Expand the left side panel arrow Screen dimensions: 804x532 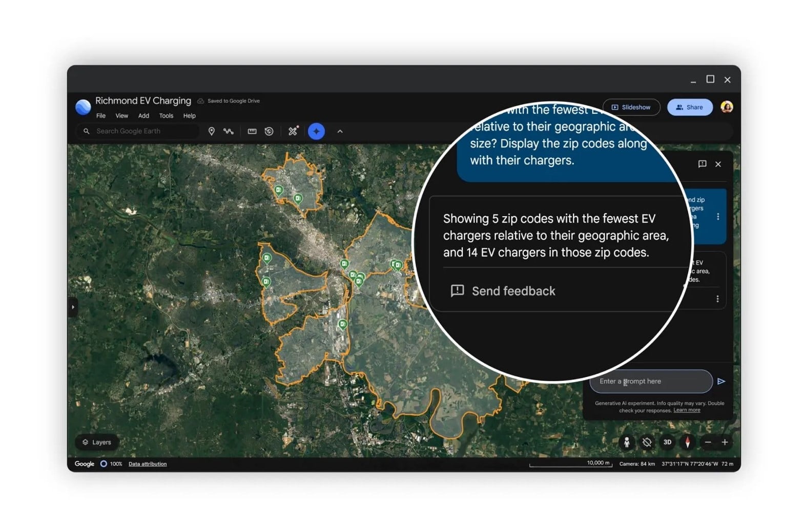[73, 307]
